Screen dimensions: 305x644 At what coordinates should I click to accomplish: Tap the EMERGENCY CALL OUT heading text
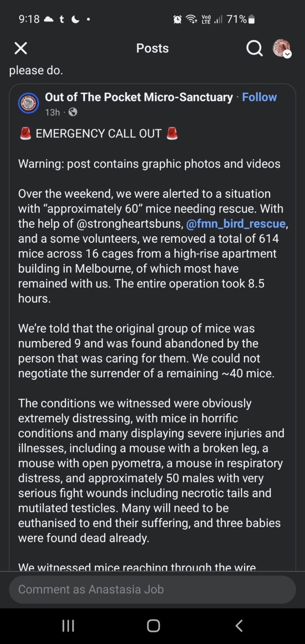point(99,133)
